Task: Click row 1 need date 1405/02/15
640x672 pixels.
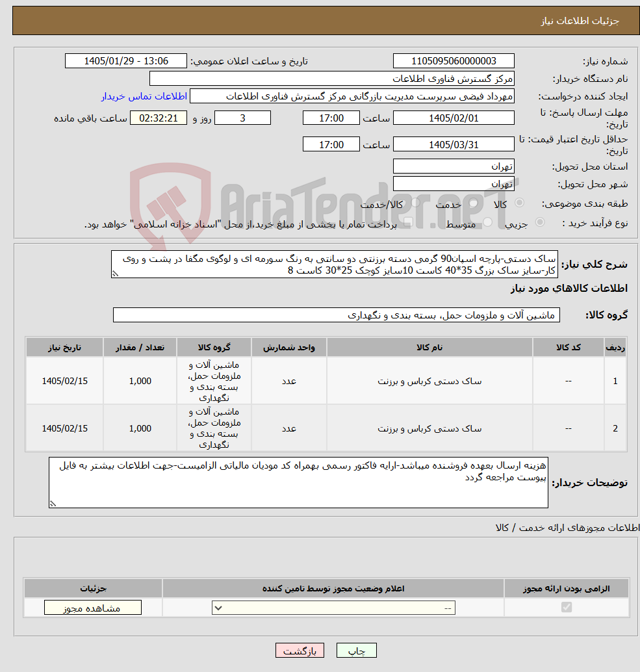Action: pos(65,381)
